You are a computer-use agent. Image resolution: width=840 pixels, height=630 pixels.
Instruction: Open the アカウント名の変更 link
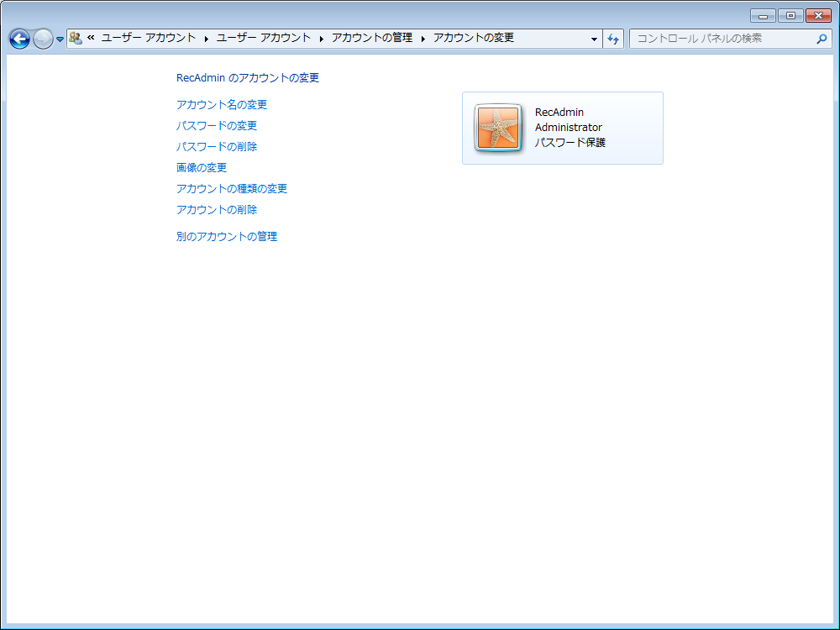coord(222,105)
